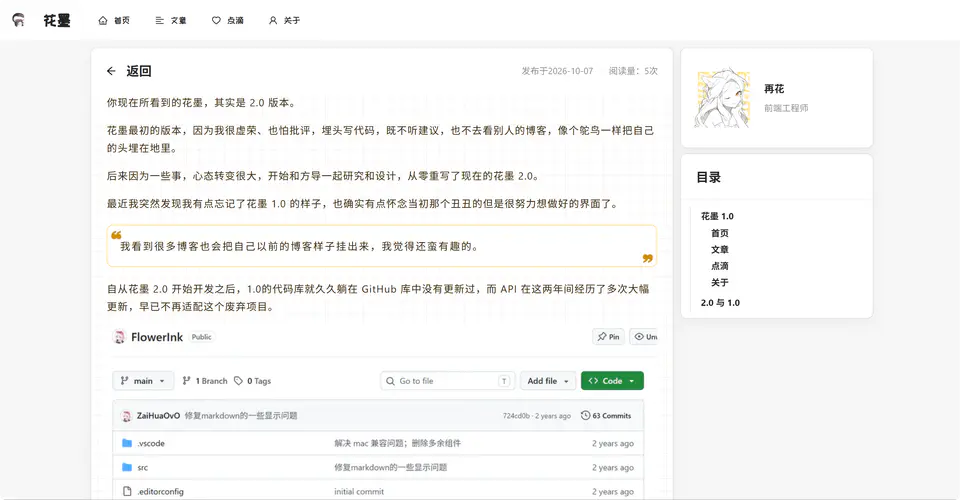Viewport: 960px width, 500px height.
Task: Click the src folder icon
Action: tap(127, 467)
